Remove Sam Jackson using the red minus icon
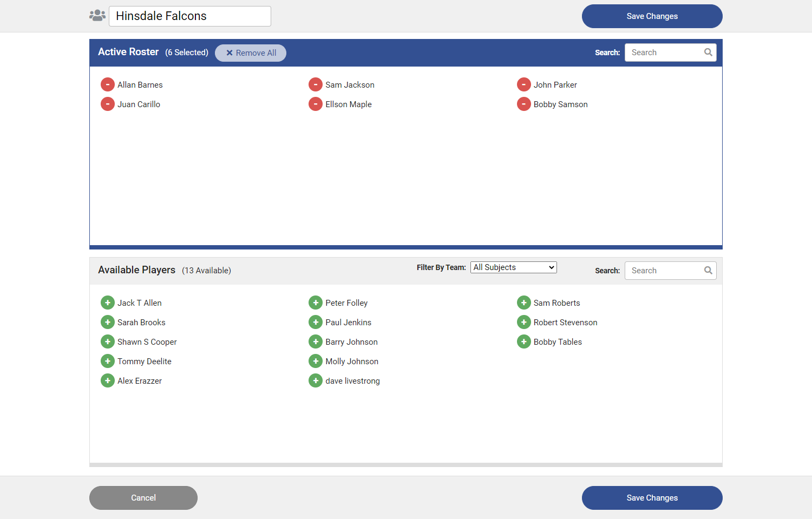The height and width of the screenshot is (519, 812). pos(316,84)
